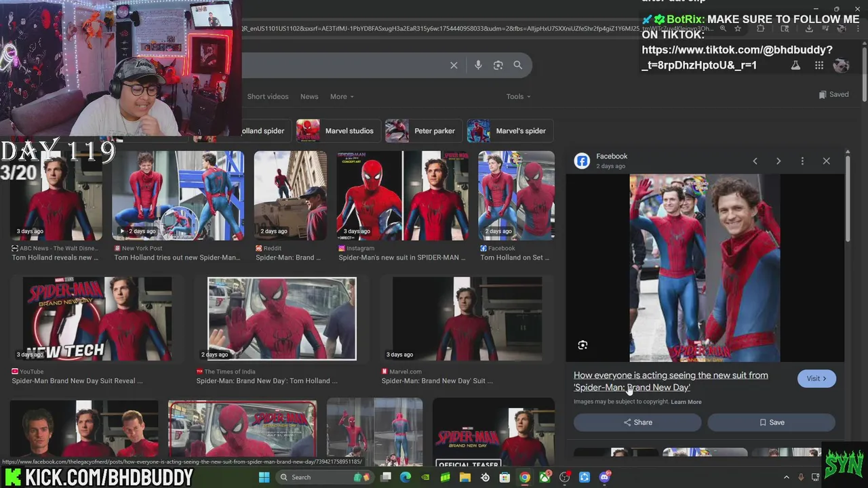Open the OFFICIAL TEASER image result

tap(493, 432)
